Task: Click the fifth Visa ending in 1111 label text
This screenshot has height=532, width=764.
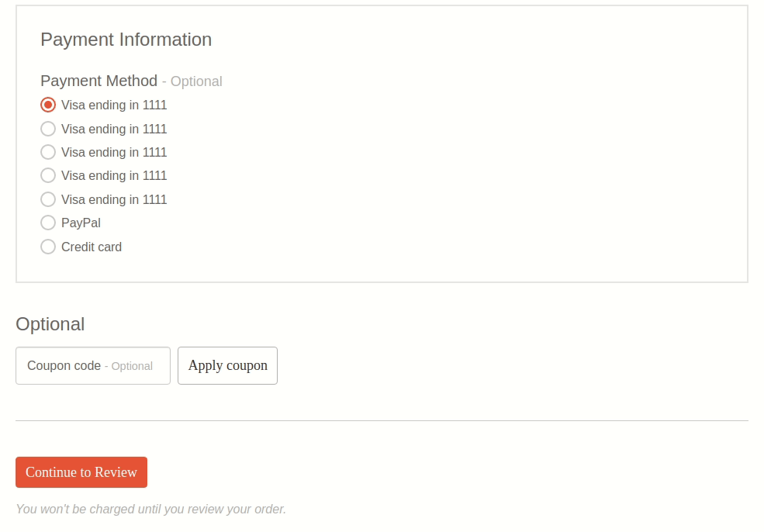Action: pyautogui.click(x=114, y=200)
